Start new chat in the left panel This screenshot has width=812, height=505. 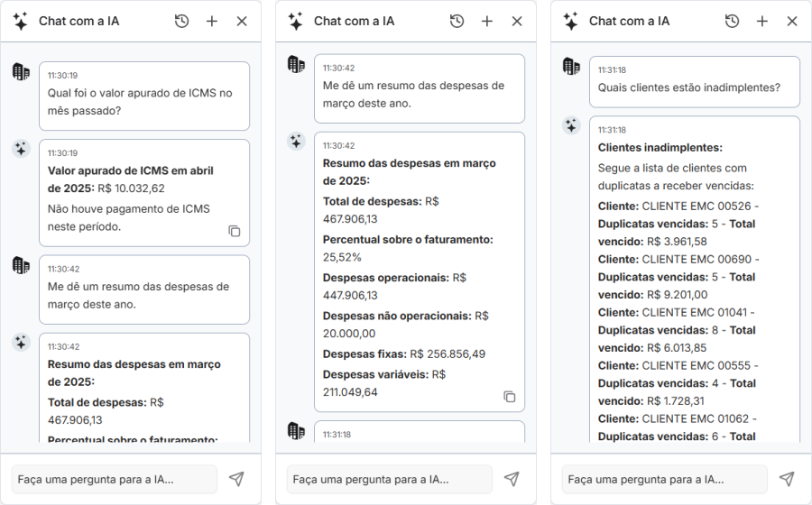pyautogui.click(x=212, y=22)
